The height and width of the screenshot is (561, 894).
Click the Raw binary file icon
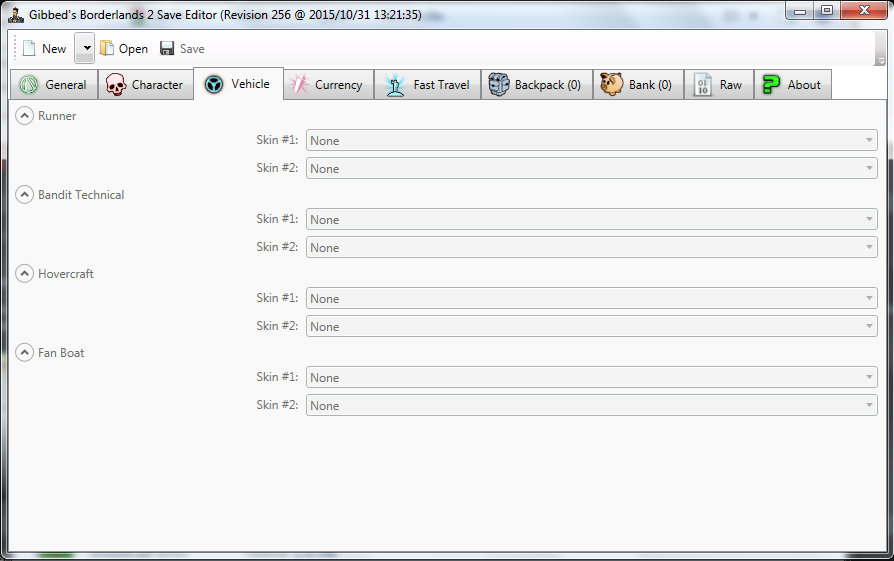[x=703, y=85]
